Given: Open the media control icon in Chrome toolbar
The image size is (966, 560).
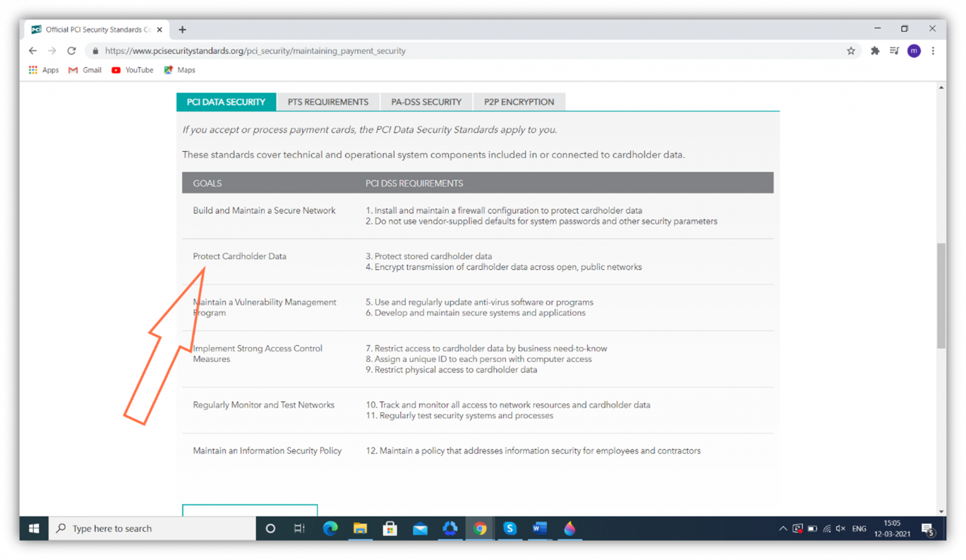Looking at the screenshot, I should (894, 51).
